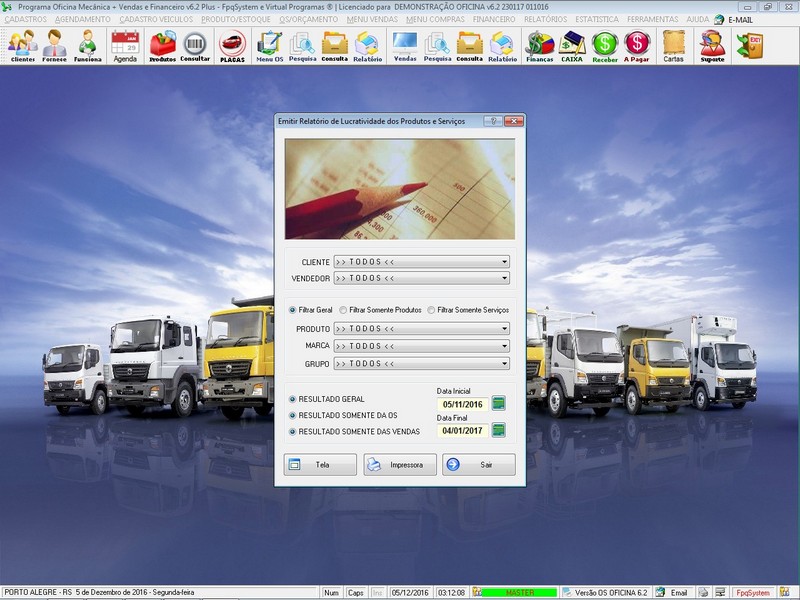Screen dimensions: 800x600
Task: Click the Impressora button
Action: [400, 464]
